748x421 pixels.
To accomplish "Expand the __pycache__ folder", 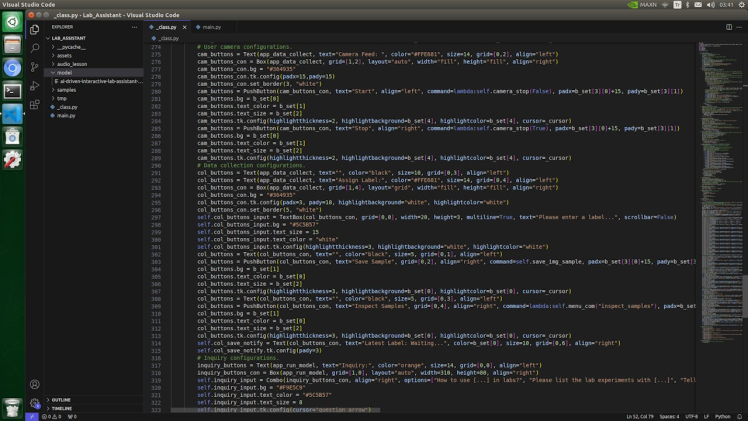I will point(70,46).
